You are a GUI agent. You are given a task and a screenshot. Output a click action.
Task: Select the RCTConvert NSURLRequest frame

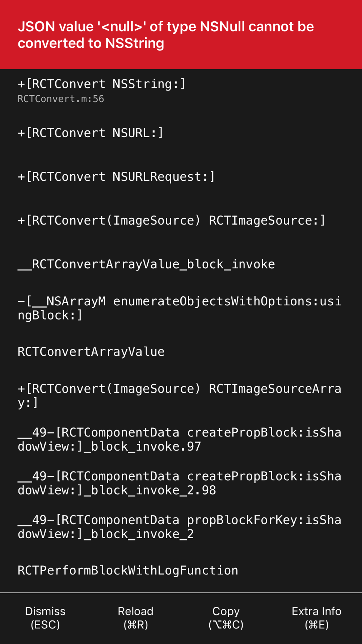point(181,177)
